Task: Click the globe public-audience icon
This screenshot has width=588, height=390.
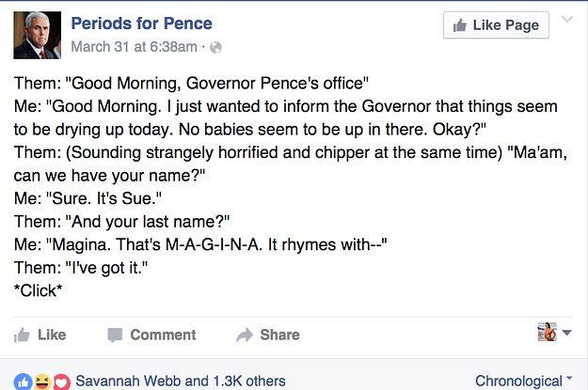Action: coord(215,48)
